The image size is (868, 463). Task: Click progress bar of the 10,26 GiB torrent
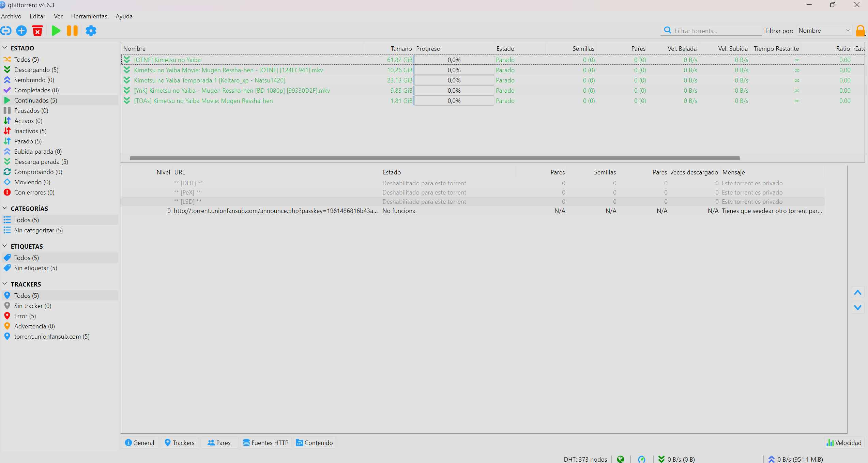point(454,70)
